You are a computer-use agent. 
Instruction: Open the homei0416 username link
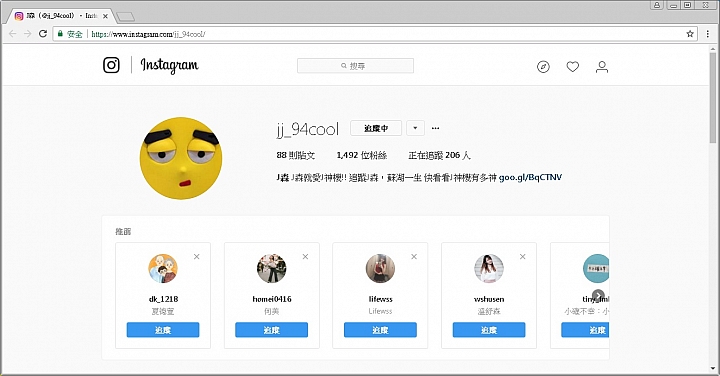(x=272, y=299)
